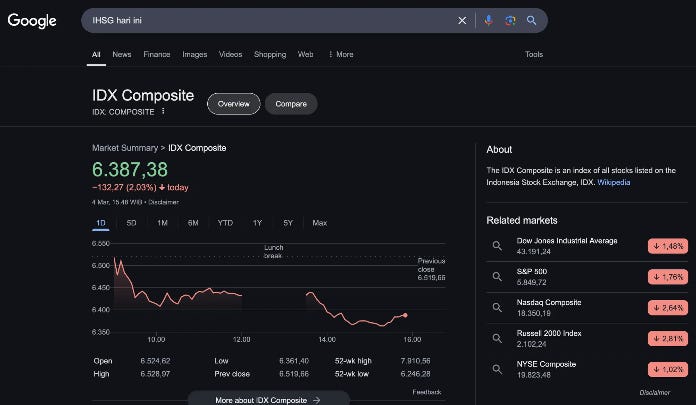Click the High value 6.528,97

(x=155, y=374)
